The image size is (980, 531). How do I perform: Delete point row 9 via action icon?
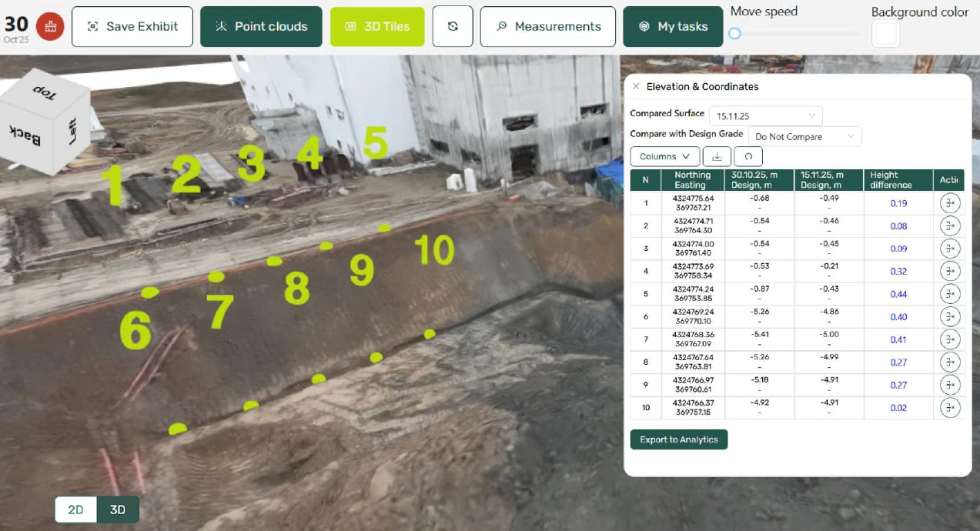[x=951, y=385]
